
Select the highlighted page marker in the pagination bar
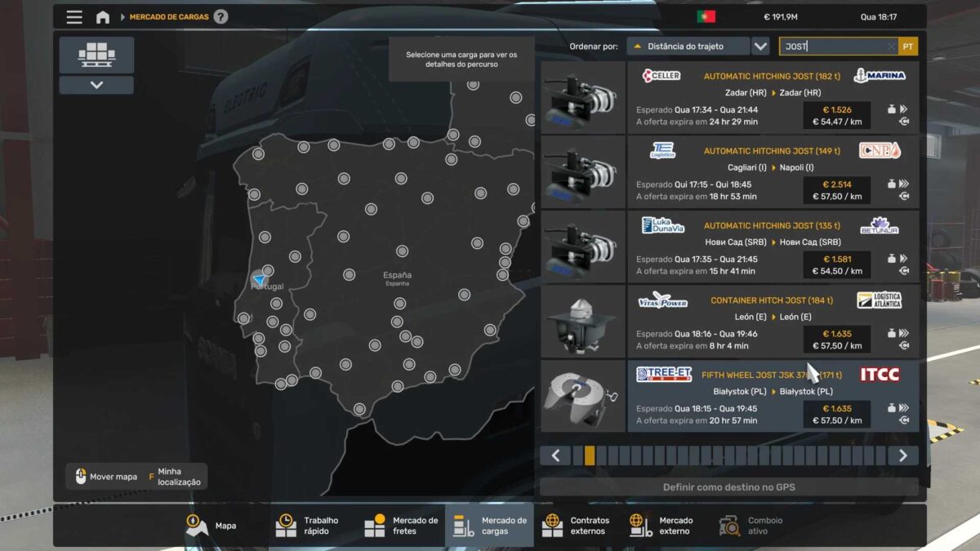pyautogui.click(x=590, y=455)
